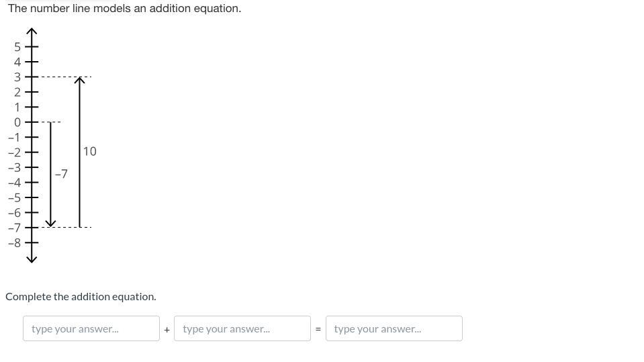Click the equals sign before the last box
The width and height of the screenshot is (644, 362).
[x=318, y=330]
